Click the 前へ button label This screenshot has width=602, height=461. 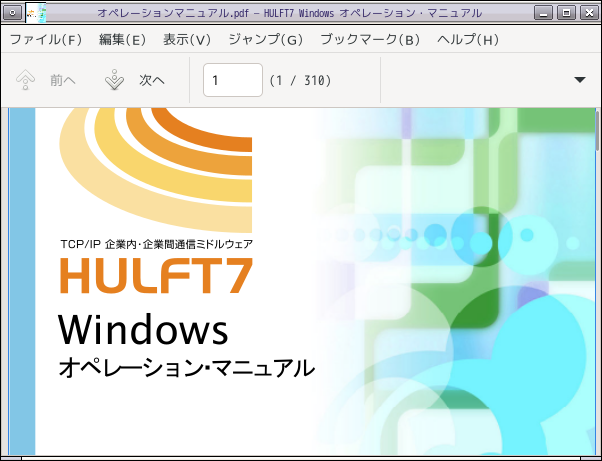point(63,80)
